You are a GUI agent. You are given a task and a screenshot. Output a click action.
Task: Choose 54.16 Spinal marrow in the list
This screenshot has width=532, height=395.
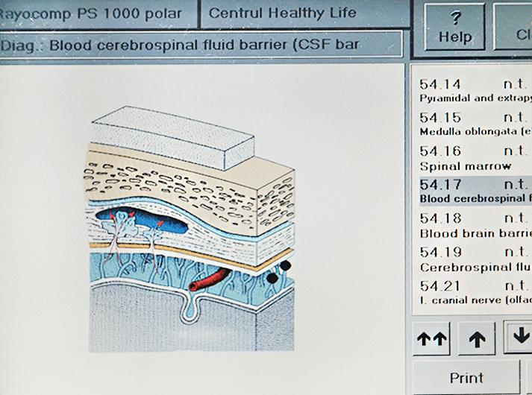475,157
